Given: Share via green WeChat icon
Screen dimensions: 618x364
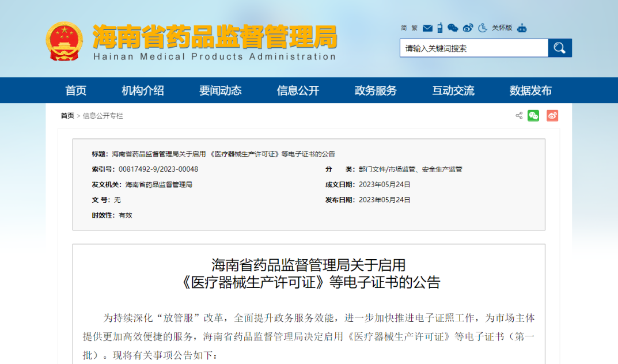Looking at the screenshot, I should tap(533, 116).
